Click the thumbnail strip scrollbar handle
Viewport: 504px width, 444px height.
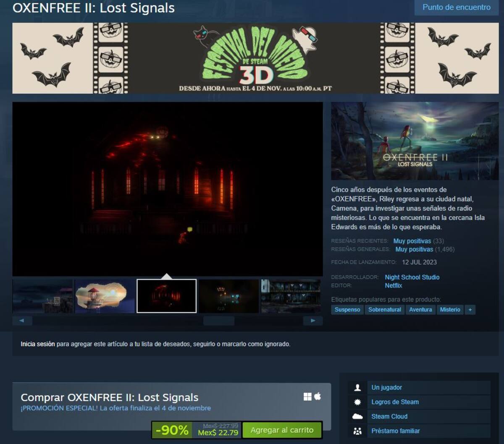[x=219, y=321]
